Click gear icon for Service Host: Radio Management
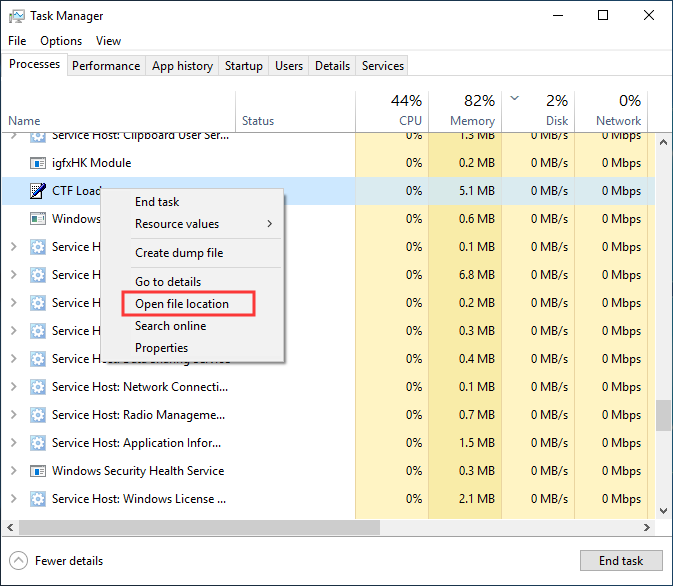 coord(38,415)
